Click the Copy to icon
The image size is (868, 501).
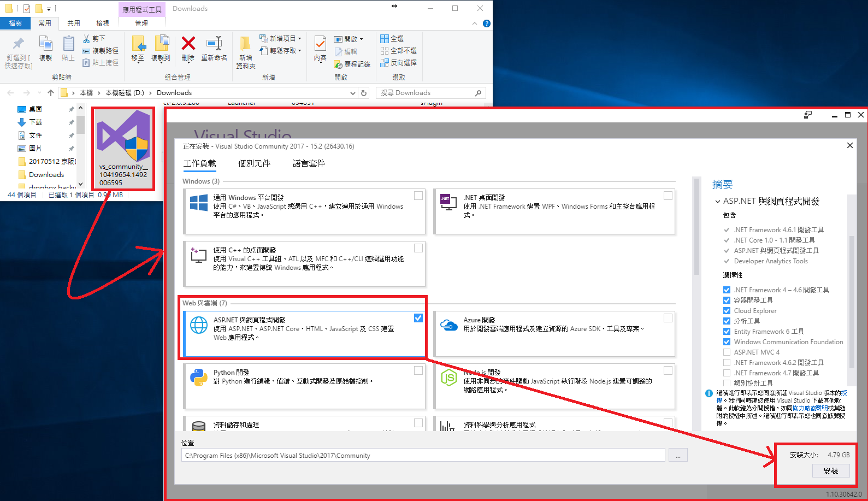(x=162, y=44)
